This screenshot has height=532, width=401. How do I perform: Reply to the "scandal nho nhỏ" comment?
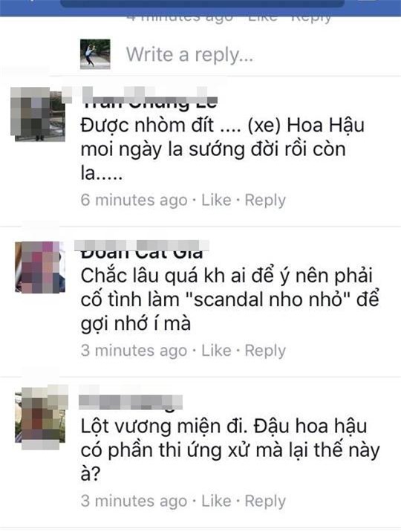click(x=265, y=351)
